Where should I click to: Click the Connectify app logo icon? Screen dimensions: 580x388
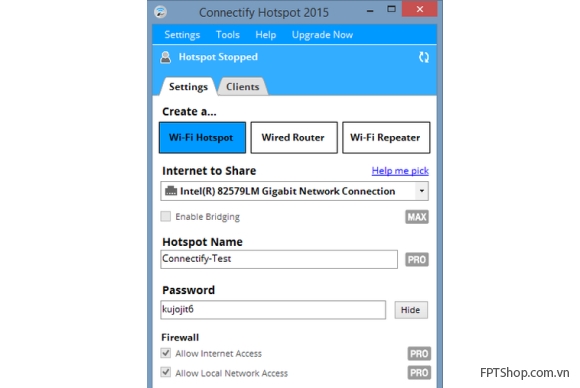[x=160, y=12]
